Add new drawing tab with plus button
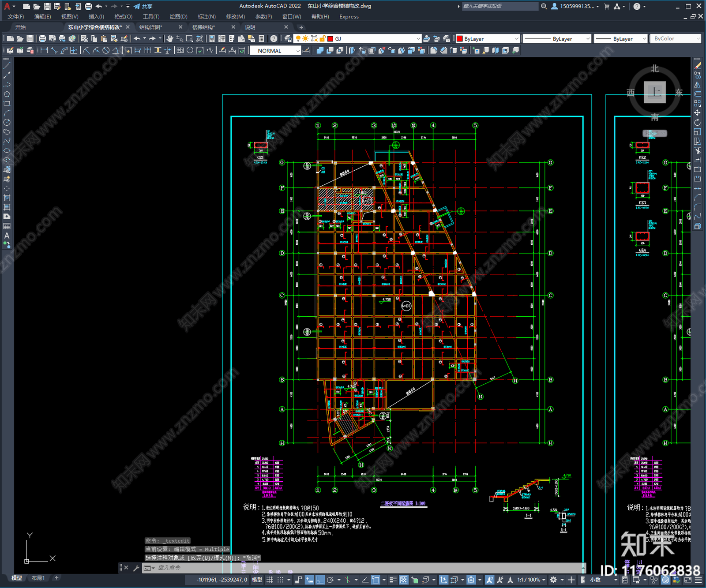 [x=301, y=27]
